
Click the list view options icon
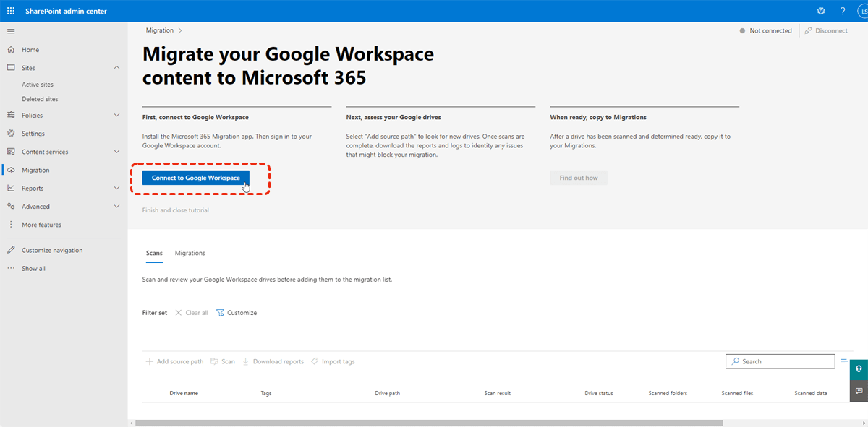pos(843,361)
